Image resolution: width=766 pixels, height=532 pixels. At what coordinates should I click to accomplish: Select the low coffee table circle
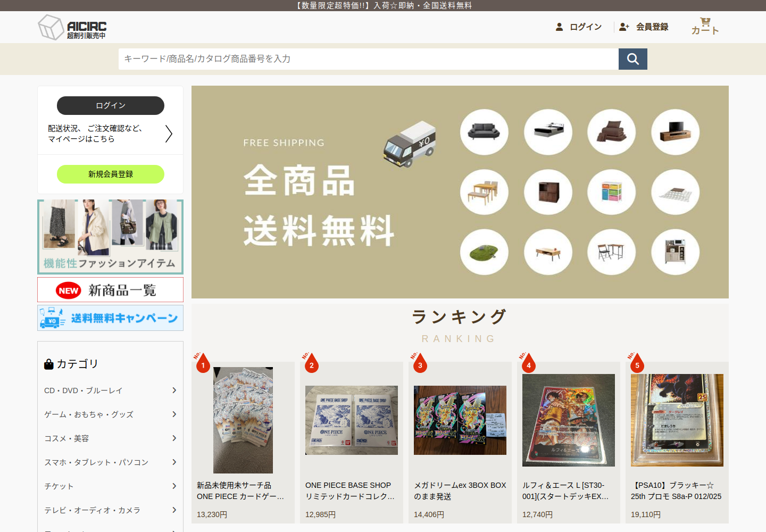[548, 252]
